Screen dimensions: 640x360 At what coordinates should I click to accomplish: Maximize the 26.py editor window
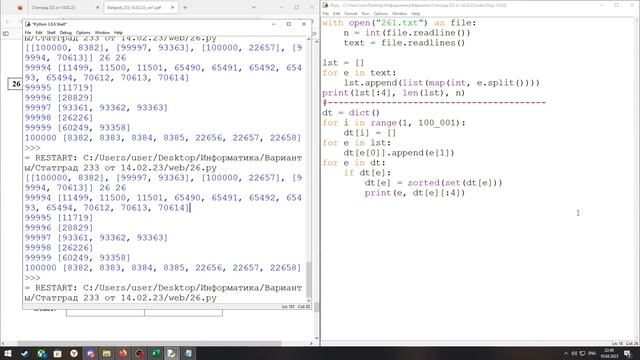[617, 5]
